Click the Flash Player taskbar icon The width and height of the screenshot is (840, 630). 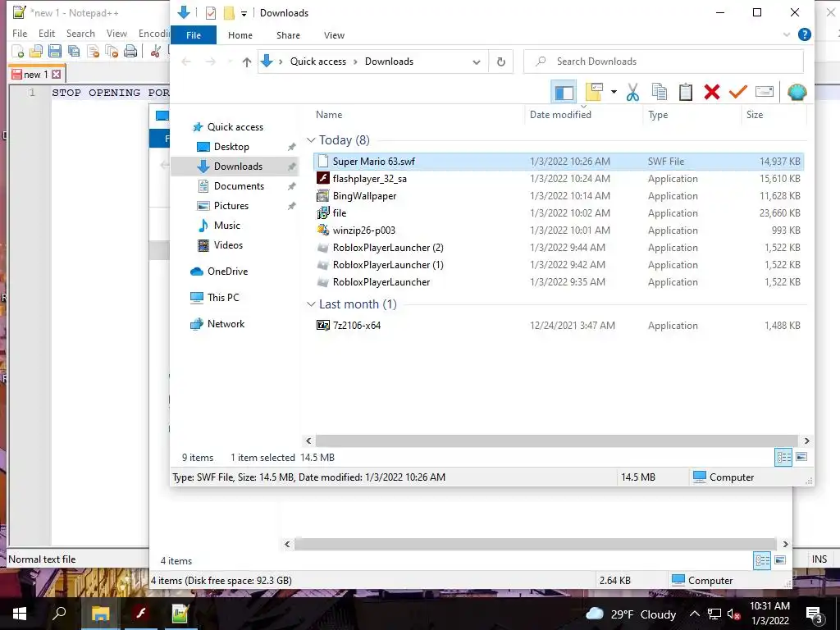140,614
